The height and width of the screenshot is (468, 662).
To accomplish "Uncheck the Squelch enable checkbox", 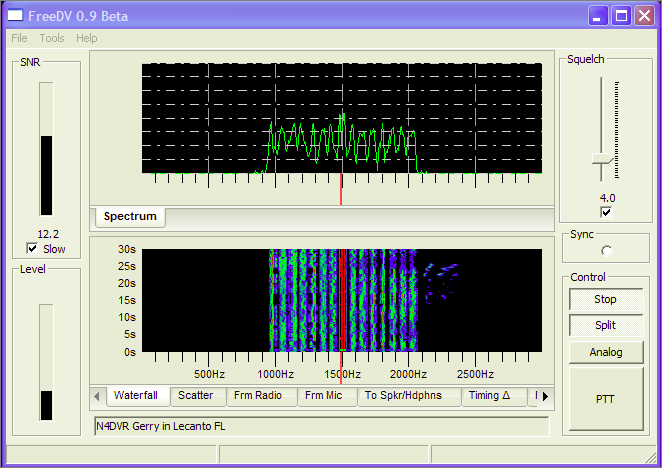I will pyautogui.click(x=606, y=212).
